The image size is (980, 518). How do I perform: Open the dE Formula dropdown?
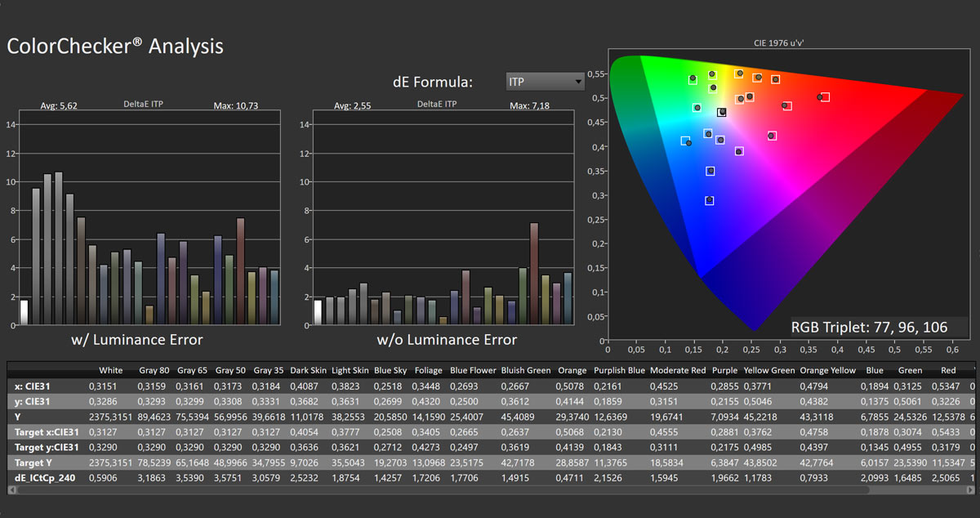[x=546, y=82]
